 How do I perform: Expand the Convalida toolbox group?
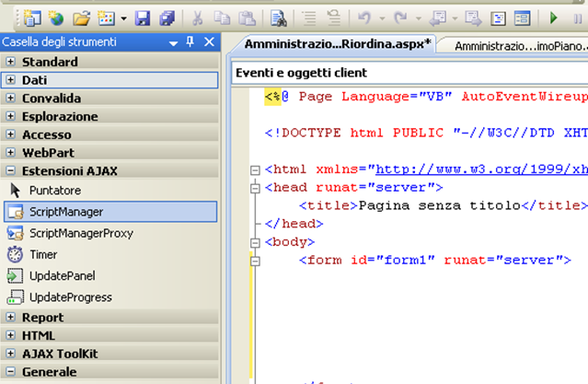click(x=10, y=98)
